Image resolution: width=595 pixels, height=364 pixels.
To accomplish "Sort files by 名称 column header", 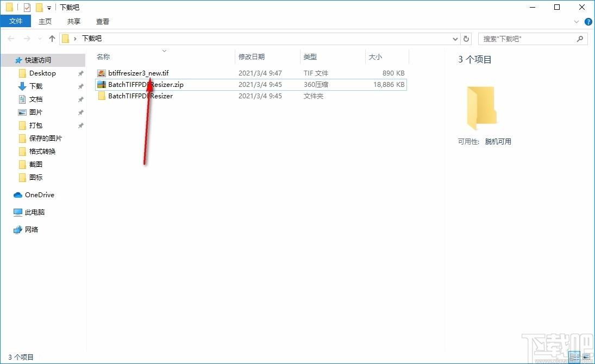I will pyautogui.click(x=103, y=57).
